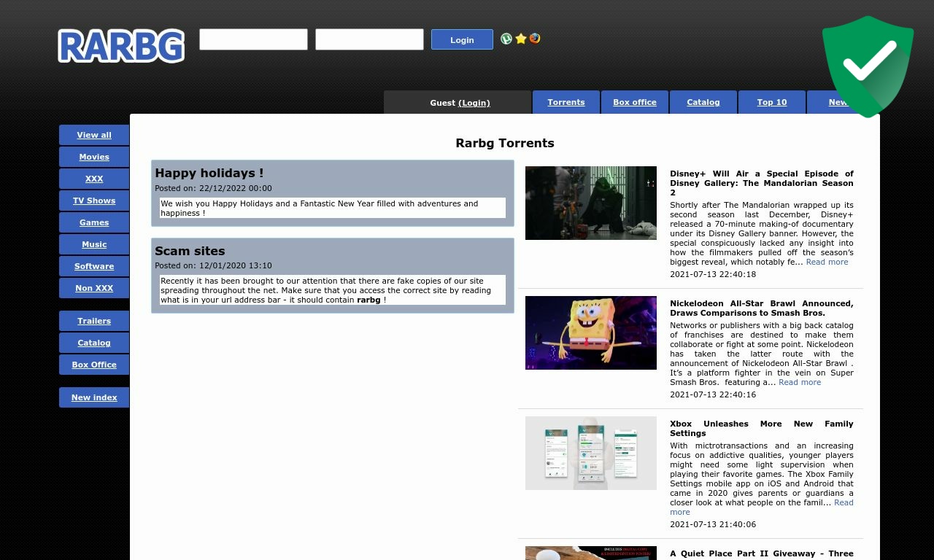Click timestamp 2021-07-13 22:40:18
This screenshot has height=560, width=934.
(713, 274)
